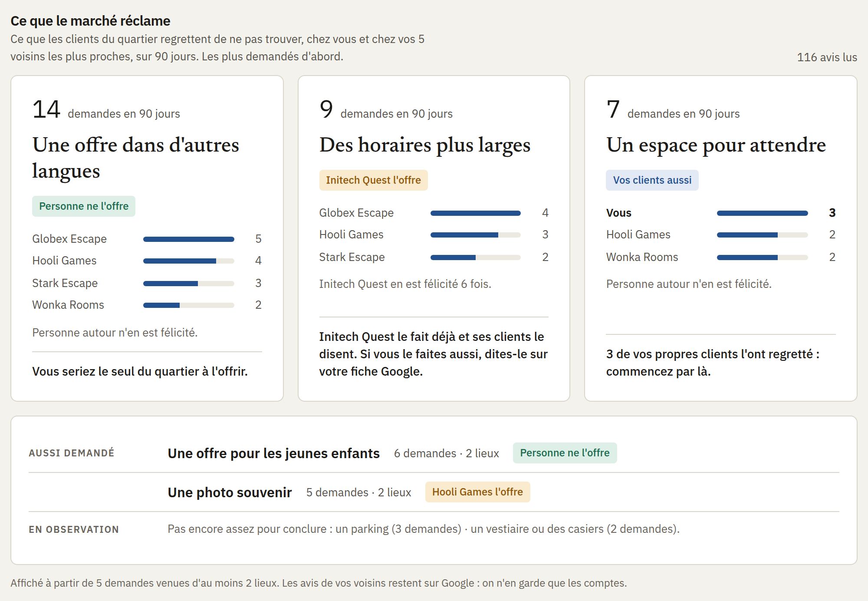Click footer note "Affiché à partir de 5 demandes"
The image size is (868, 601).
click(x=319, y=583)
